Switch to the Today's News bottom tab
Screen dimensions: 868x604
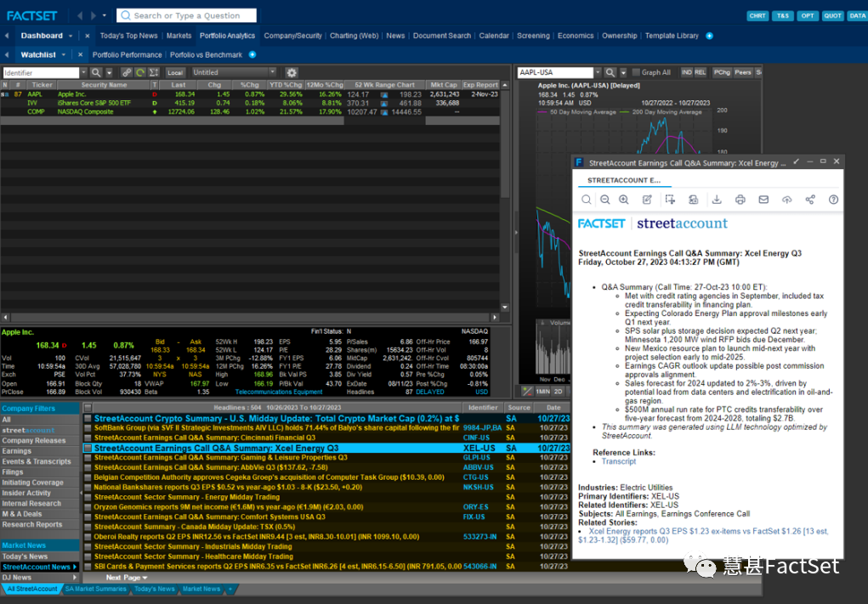[155, 589]
